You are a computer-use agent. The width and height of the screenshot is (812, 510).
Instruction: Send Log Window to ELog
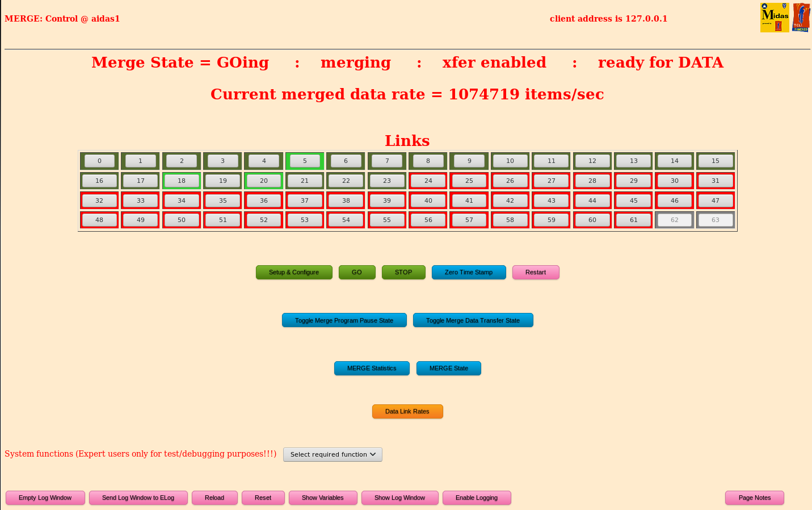(138, 498)
